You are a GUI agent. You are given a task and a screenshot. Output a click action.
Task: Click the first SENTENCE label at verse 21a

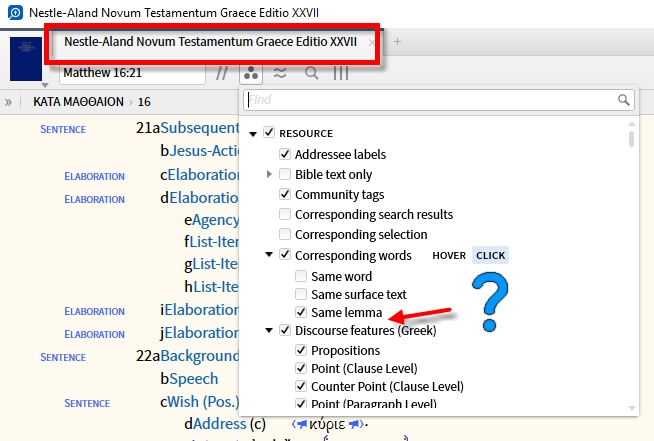tap(63, 129)
